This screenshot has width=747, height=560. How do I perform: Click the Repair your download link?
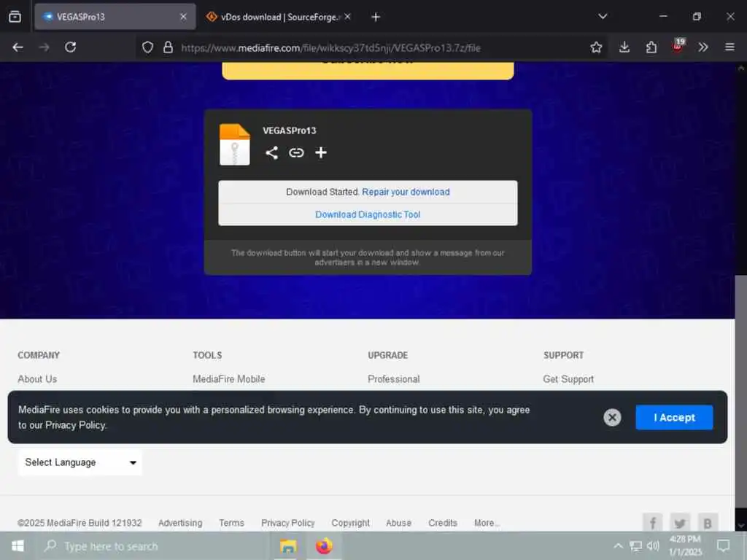coord(406,192)
